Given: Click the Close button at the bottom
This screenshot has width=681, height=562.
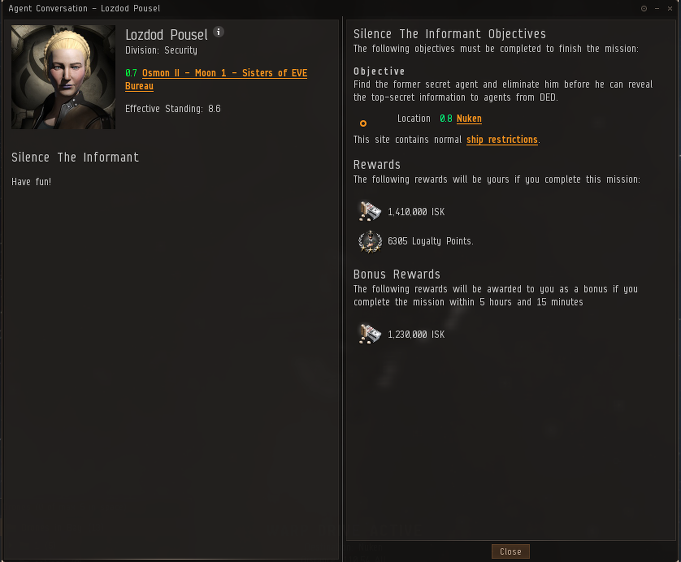Looking at the screenshot, I should point(510,552).
